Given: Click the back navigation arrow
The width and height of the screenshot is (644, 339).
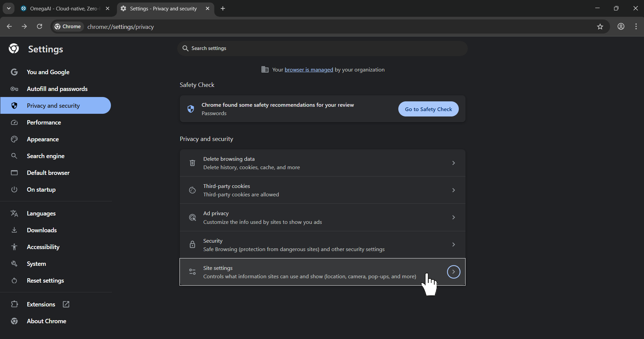Looking at the screenshot, I should (9, 27).
